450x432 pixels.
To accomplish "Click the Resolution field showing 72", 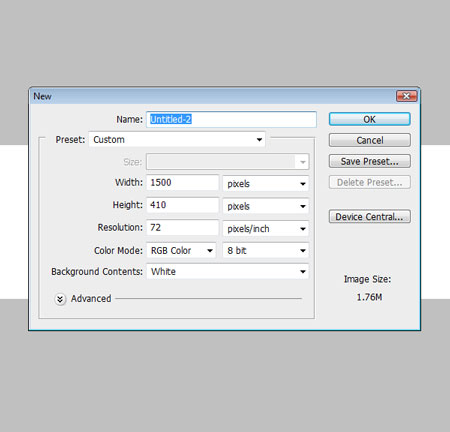I will point(182,228).
